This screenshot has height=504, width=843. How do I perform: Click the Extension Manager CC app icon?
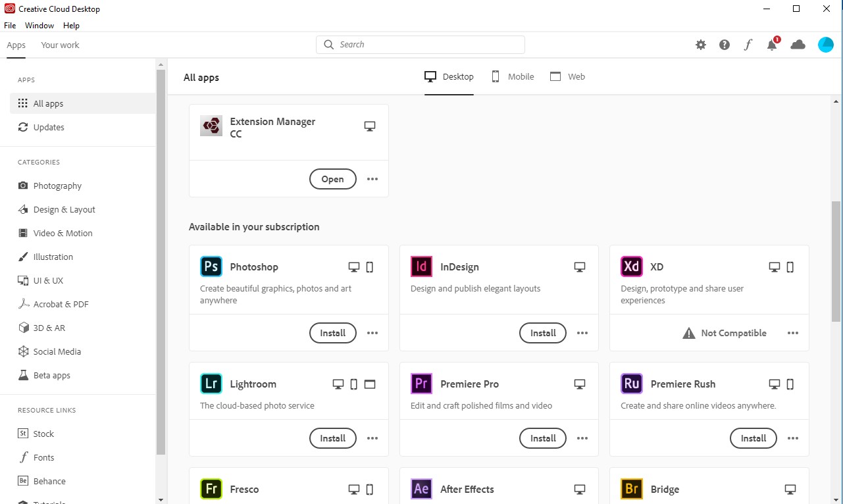[x=211, y=126]
